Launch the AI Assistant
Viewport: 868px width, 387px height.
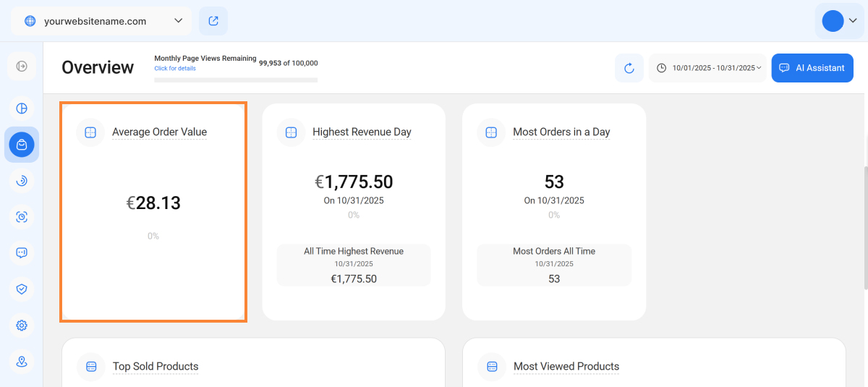pyautogui.click(x=812, y=68)
